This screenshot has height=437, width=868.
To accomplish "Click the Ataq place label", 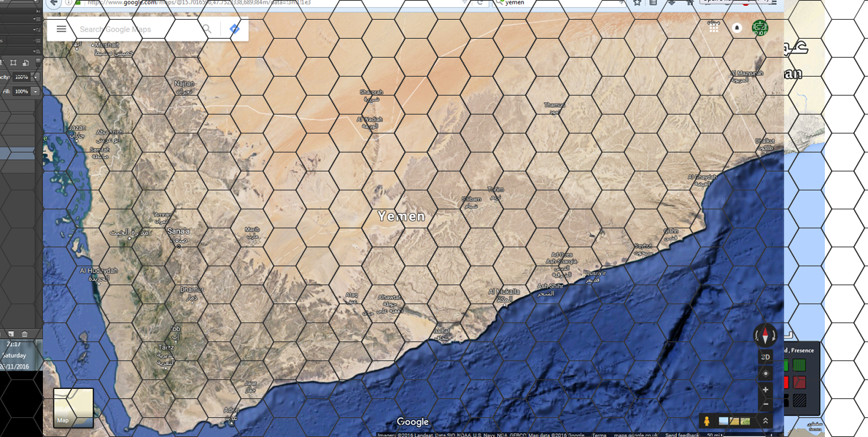I will [x=352, y=295].
